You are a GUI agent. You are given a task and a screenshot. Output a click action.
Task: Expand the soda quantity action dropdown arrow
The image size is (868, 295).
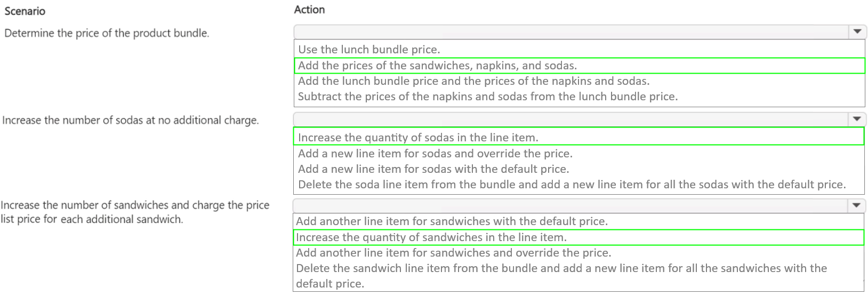click(857, 119)
